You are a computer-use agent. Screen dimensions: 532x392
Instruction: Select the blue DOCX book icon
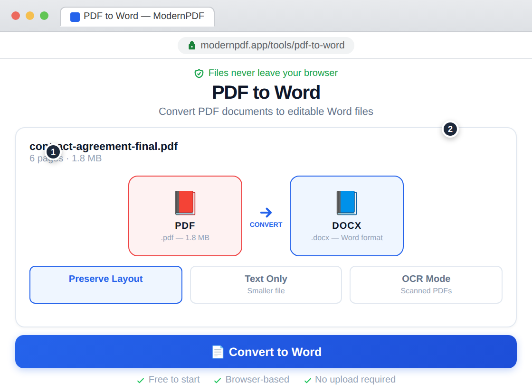[346, 203]
